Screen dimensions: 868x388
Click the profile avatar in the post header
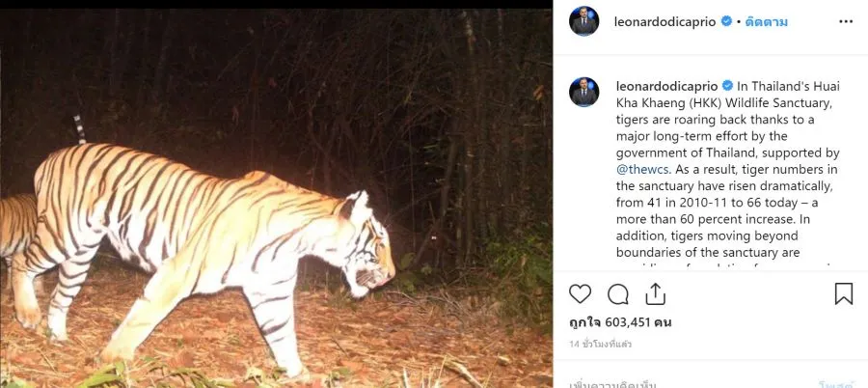[x=584, y=21]
